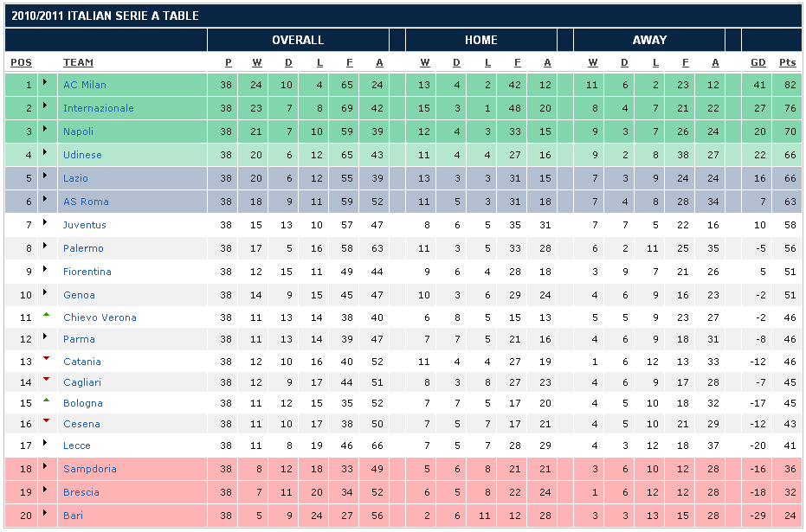This screenshot has height=532, width=806.
Task: Click the Lecce team link
Action: 76,445
